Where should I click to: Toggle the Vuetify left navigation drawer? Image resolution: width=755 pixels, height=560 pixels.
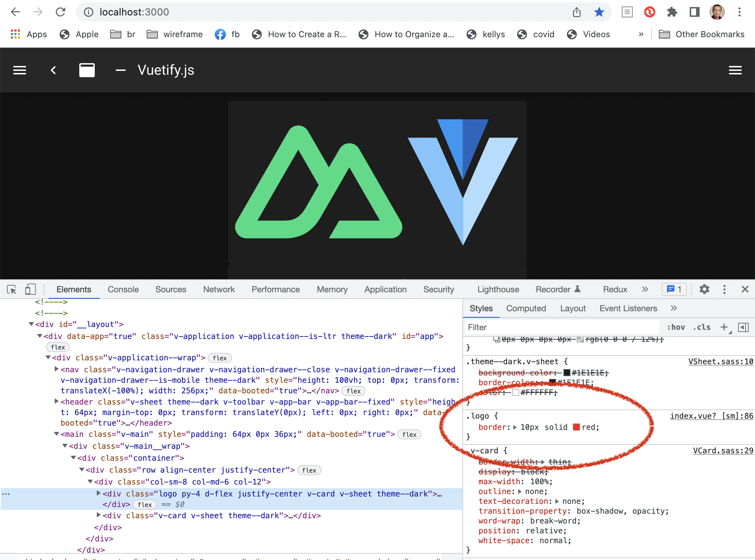(20, 70)
